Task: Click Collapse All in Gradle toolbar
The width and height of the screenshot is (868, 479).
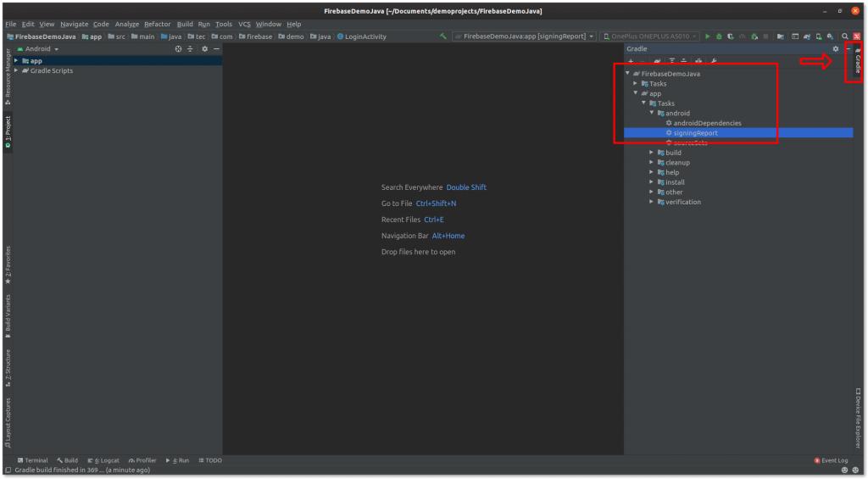Action: (x=684, y=61)
